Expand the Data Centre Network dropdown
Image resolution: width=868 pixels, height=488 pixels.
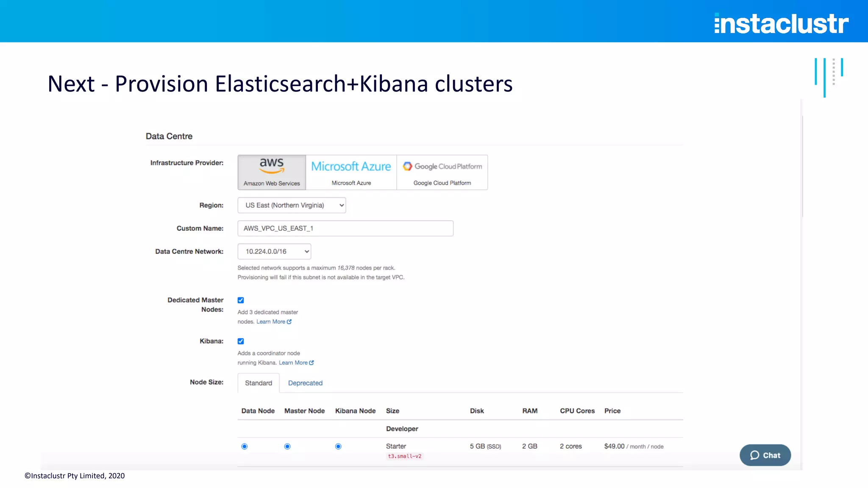click(274, 251)
